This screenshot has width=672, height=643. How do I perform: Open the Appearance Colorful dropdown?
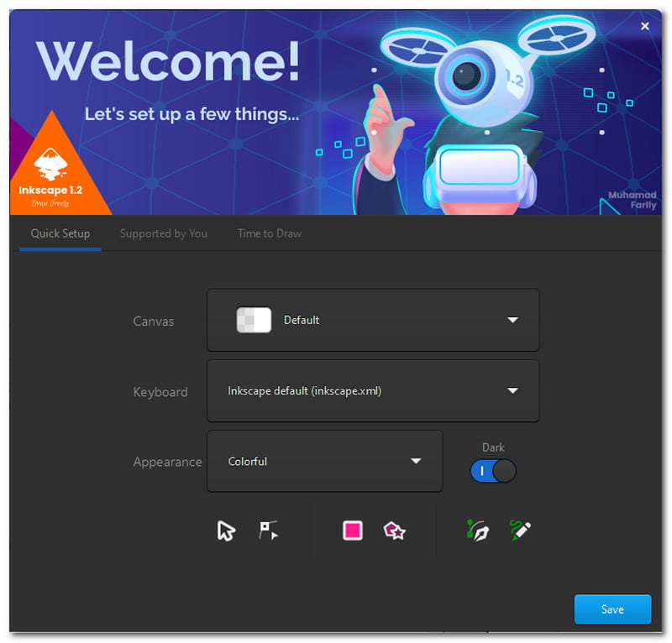pos(324,461)
